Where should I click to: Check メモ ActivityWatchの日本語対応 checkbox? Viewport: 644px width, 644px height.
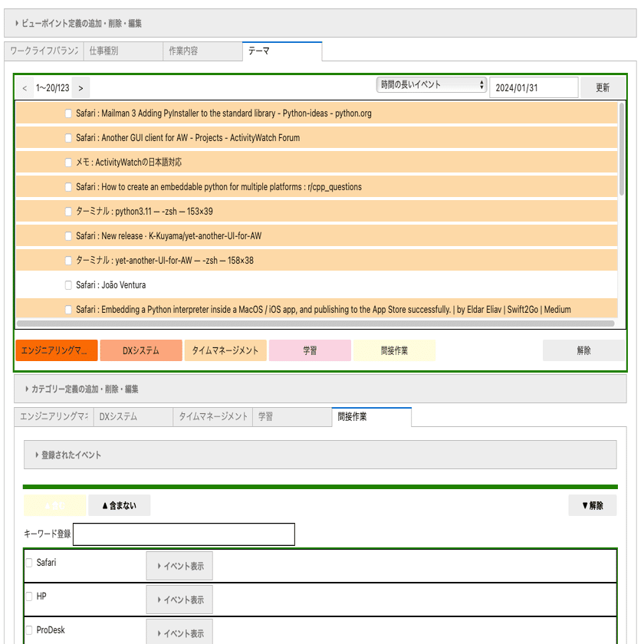[x=68, y=163]
